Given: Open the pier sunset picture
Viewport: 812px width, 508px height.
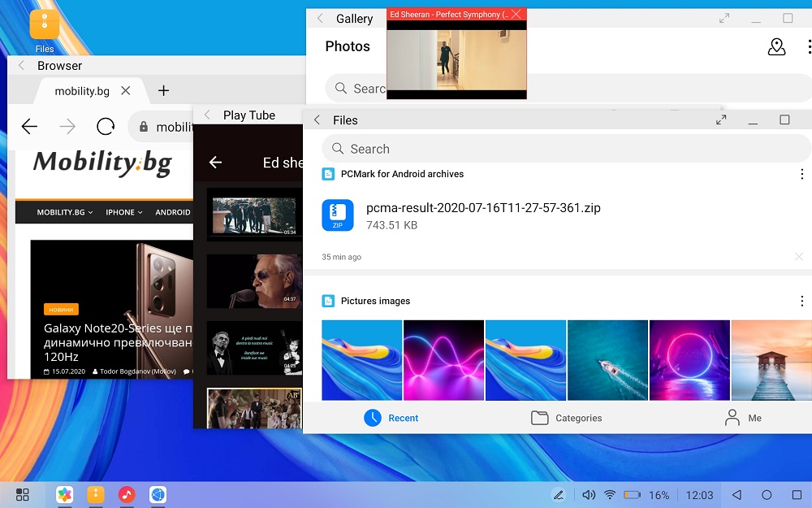Looking at the screenshot, I should click(771, 360).
